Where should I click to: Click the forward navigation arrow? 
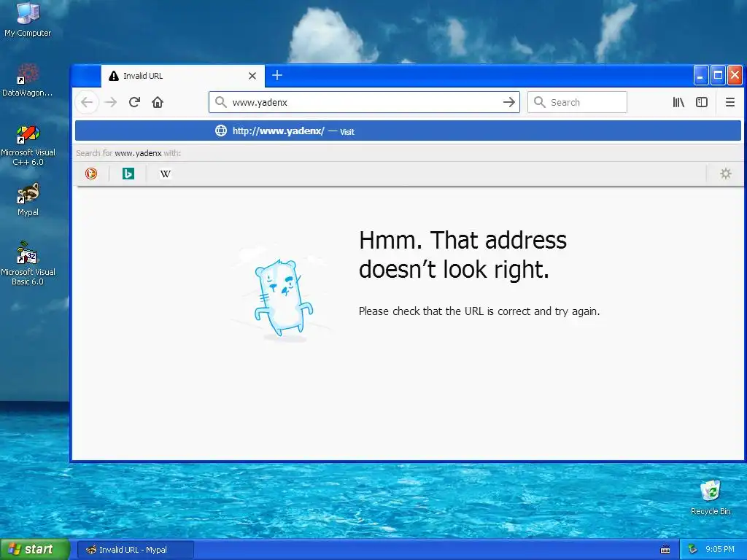(111, 102)
